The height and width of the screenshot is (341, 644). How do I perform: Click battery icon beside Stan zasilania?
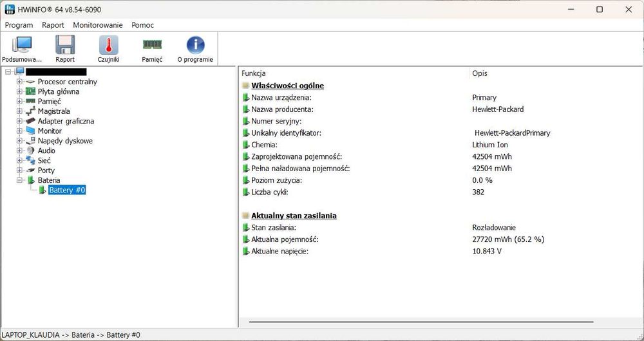tap(245, 227)
